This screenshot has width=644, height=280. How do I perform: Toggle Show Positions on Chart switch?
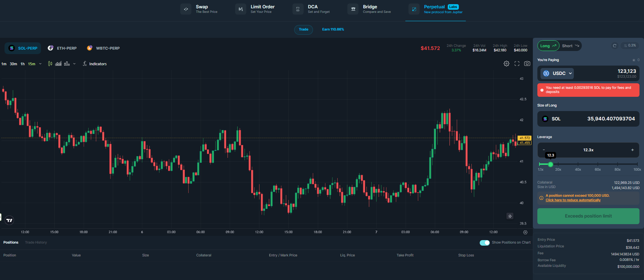[485, 243]
